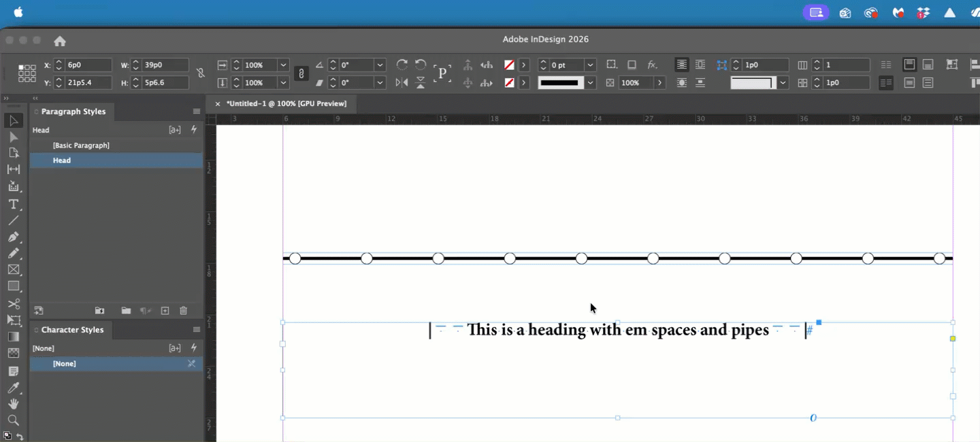The image size is (980, 442).
Task: Select the Pen tool
Action: [14, 237]
